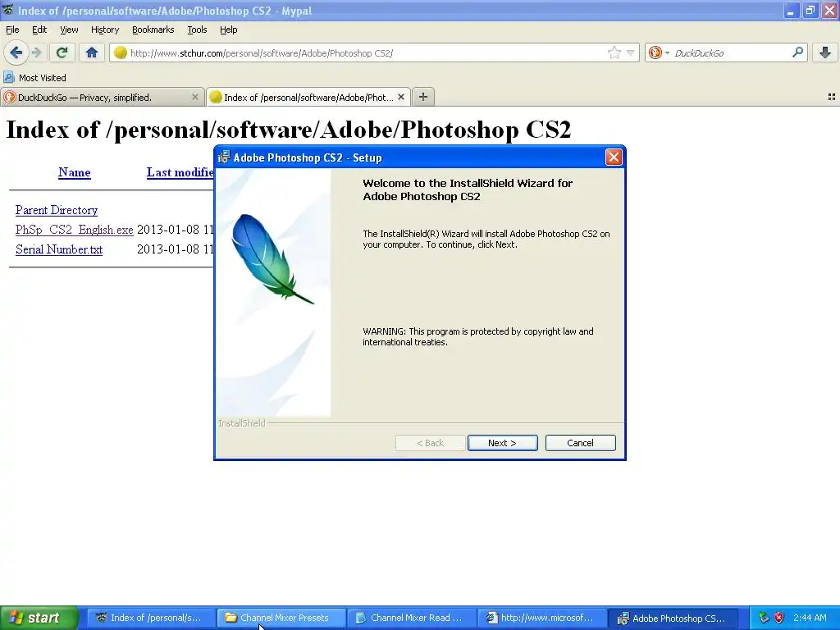Cancel the Photoshop CS2 setup
This screenshot has height=630, width=840.
580,443
